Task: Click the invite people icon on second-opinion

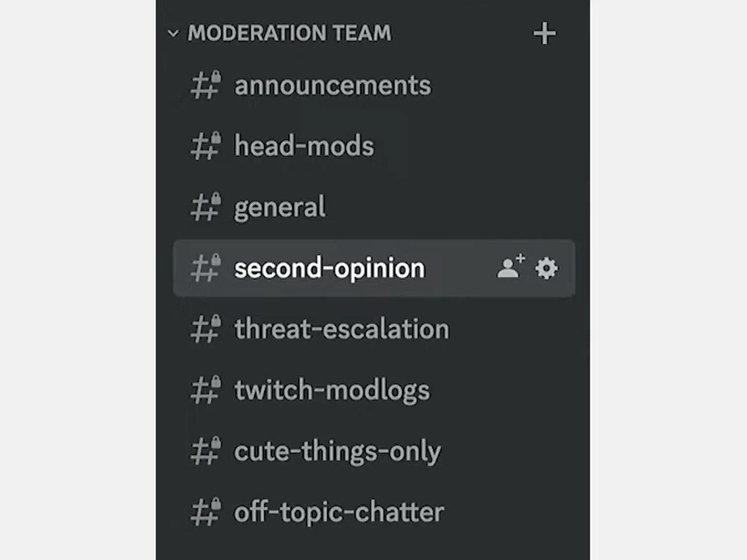Action: coord(510,267)
